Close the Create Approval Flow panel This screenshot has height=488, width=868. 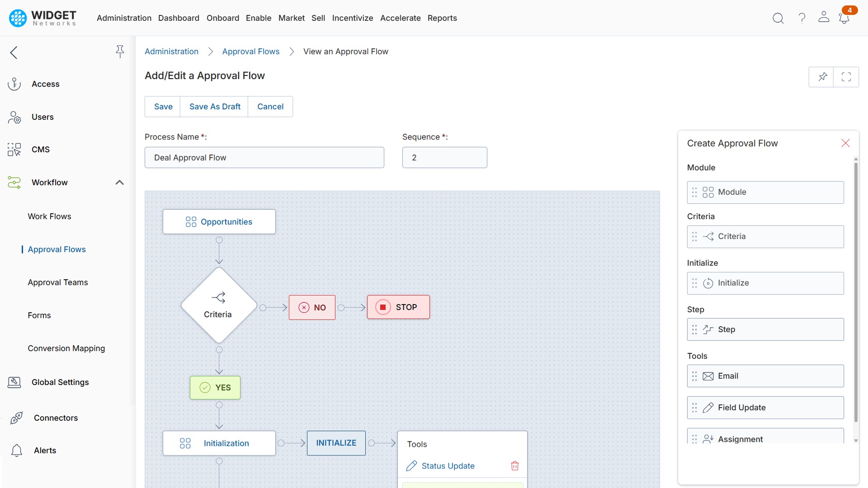coord(845,143)
